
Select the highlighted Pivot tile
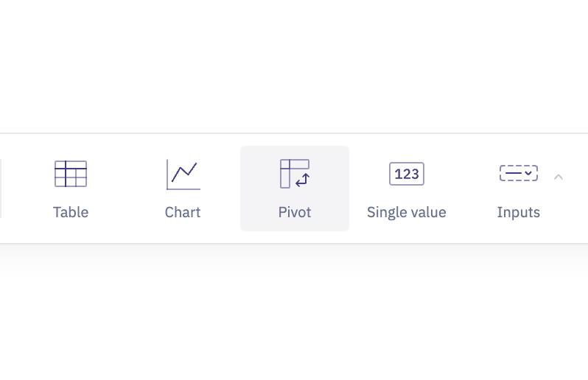295,189
